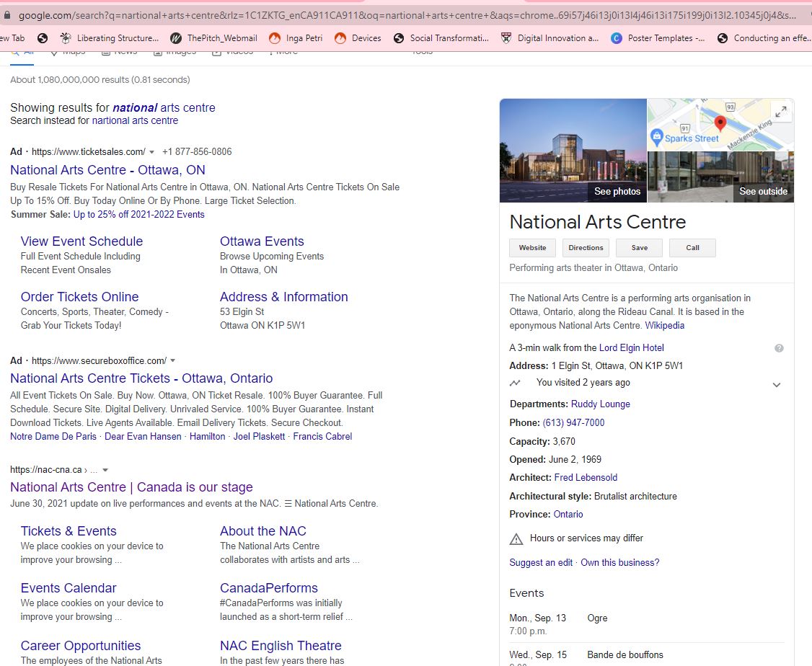Image resolution: width=812 pixels, height=666 pixels.
Task: Click Joel Plaskett link
Action: coord(259,436)
